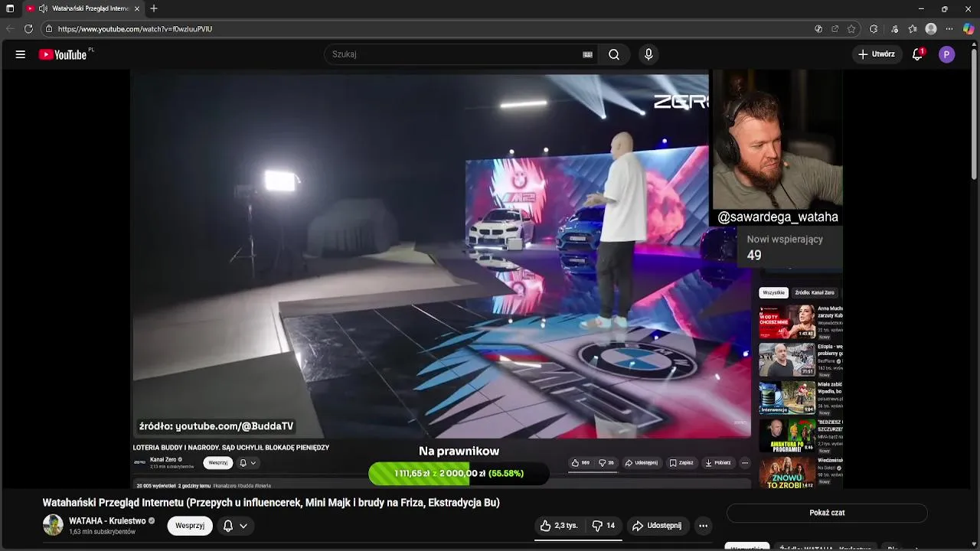The height and width of the screenshot is (551, 980).
Task: Open the WATAHA - Krulestwo channel link
Action: point(107,521)
